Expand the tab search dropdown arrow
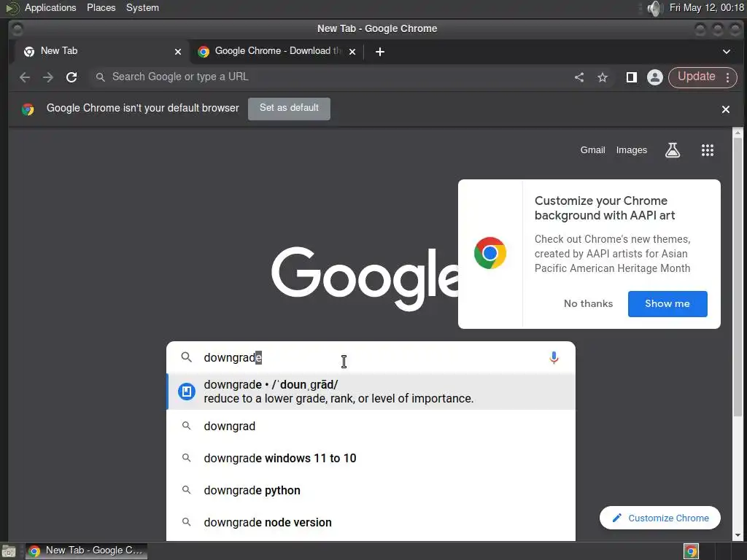The height and width of the screenshot is (560, 747). click(726, 52)
